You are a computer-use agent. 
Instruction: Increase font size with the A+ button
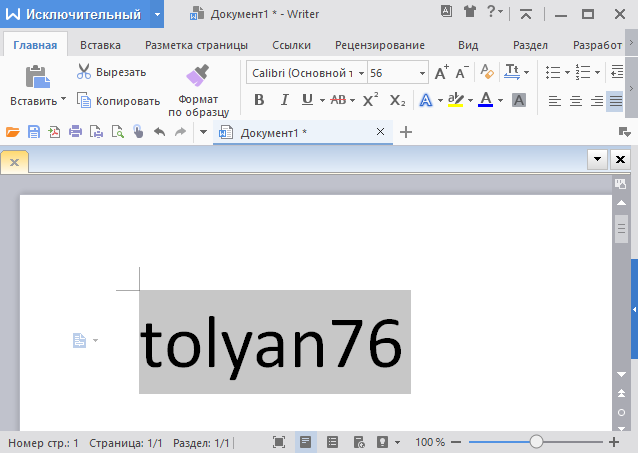[x=441, y=73]
